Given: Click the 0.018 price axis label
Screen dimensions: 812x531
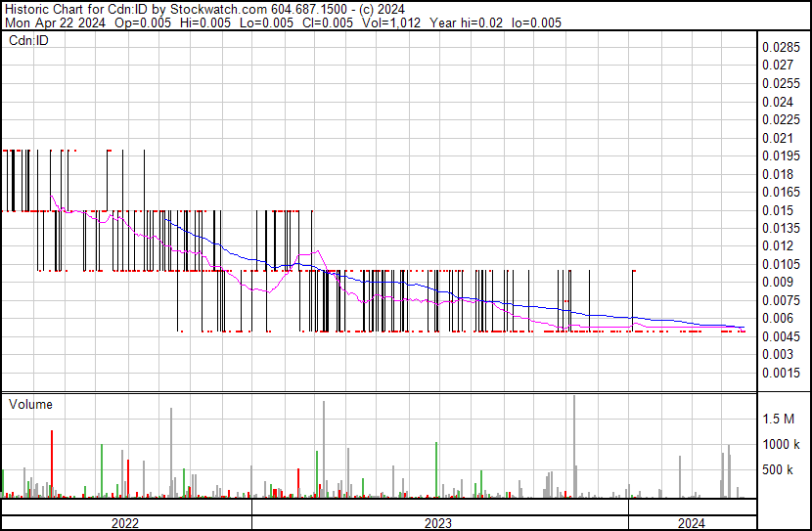Looking at the screenshot, I should tap(778, 174).
